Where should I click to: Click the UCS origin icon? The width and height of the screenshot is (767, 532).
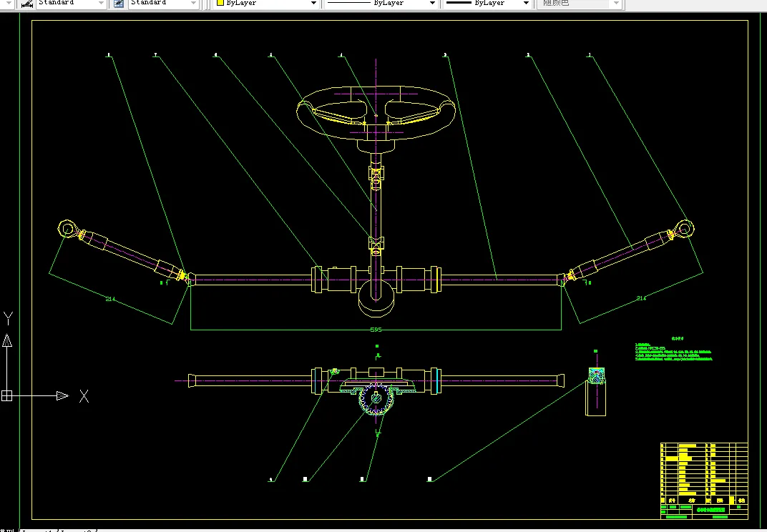7,395
